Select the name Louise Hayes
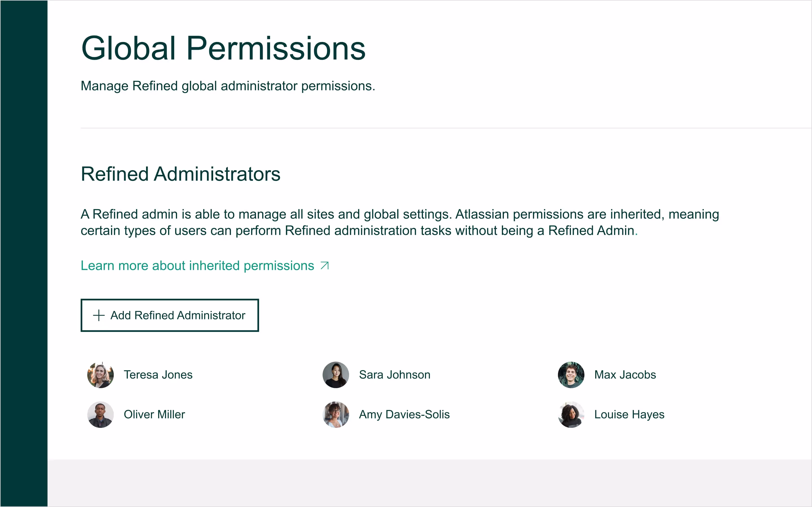The height and width of the screenshot is (507, 812). click(x=629, y=414)
